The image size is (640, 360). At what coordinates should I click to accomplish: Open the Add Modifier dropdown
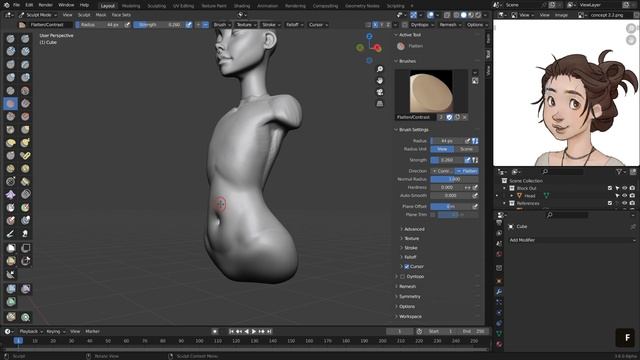(572, 240)
